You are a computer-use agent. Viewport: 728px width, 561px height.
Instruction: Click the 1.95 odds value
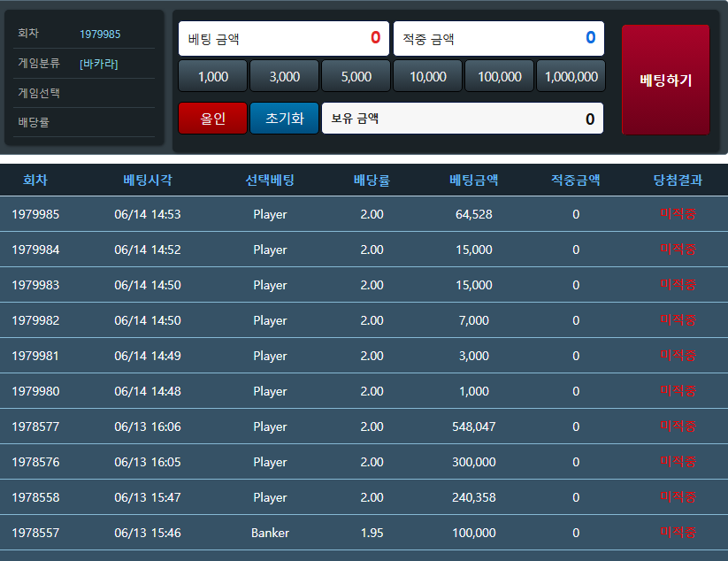tap(372, 533)
